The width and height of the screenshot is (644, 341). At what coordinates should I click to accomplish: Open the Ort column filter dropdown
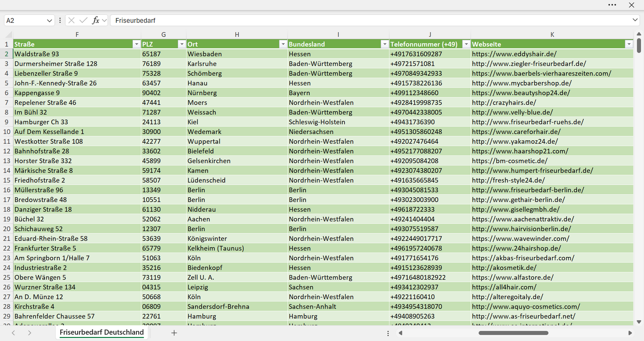pos(283,44)
